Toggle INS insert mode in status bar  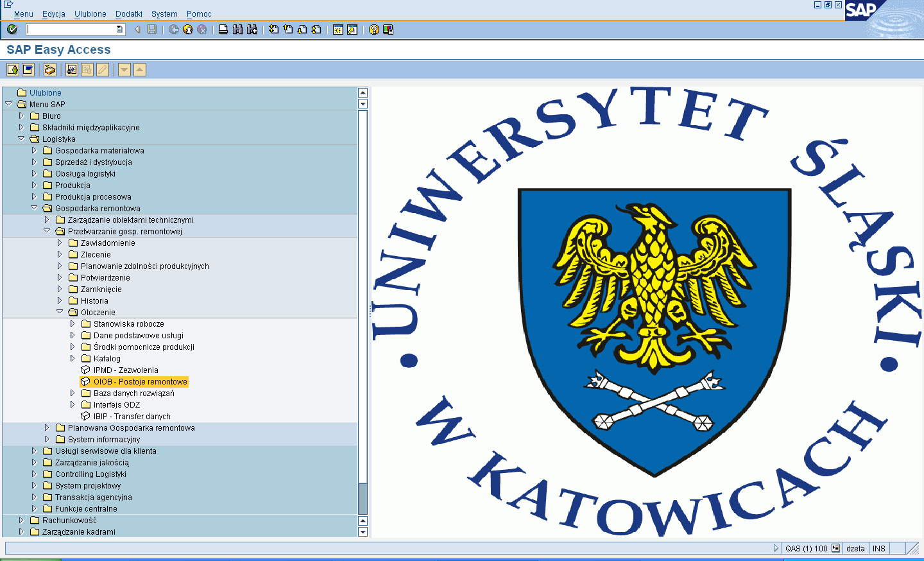tap(879, 549)
